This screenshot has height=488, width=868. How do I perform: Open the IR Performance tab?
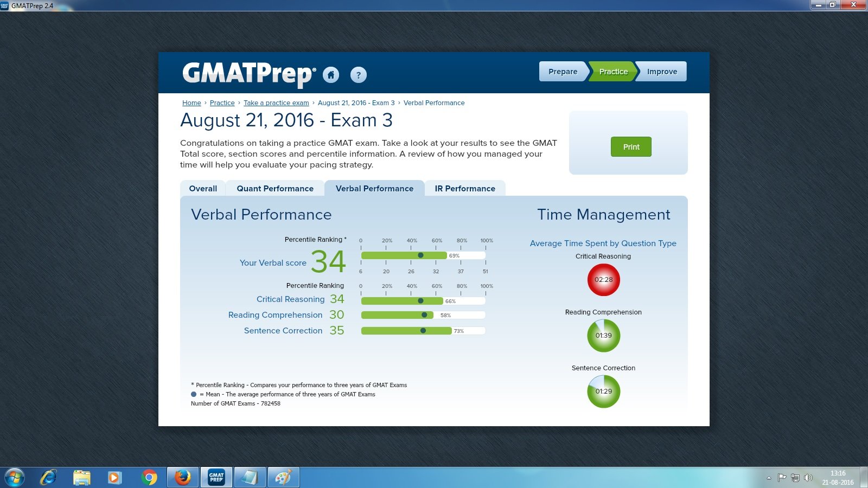(x=465, y=188)
